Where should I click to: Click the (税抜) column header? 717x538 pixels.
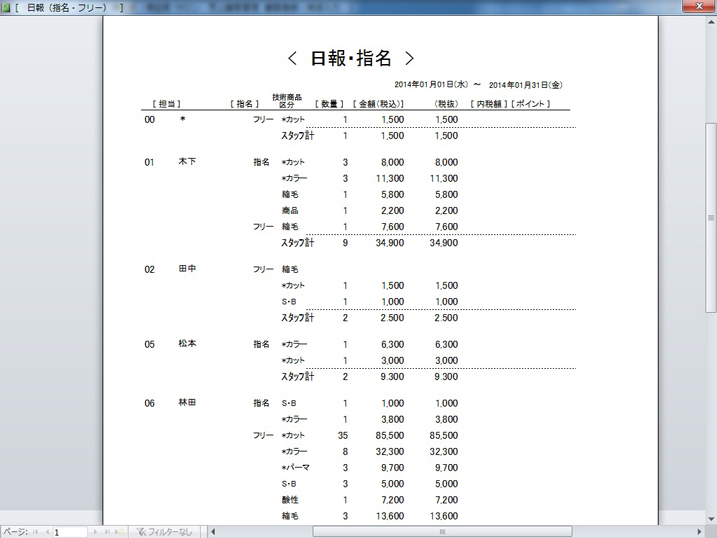coord(446,104)
